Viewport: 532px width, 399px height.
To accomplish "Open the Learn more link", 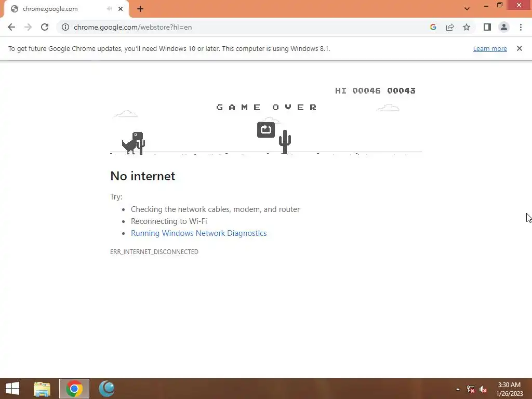I will tap(490, 48).
